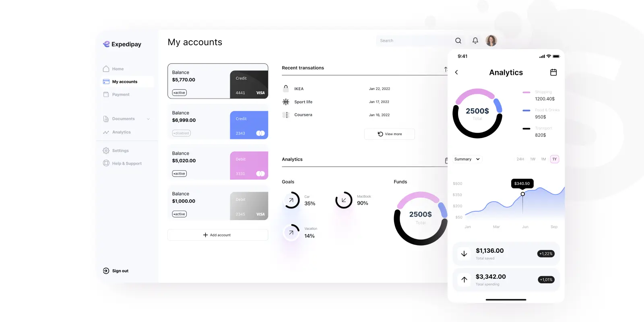Select the 24H time range
The height and width of the screenshot is (322, 644).
(x=520, y=159)
